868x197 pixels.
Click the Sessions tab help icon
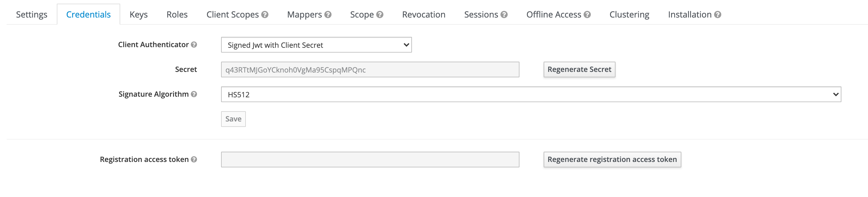(x=504, y=14)
